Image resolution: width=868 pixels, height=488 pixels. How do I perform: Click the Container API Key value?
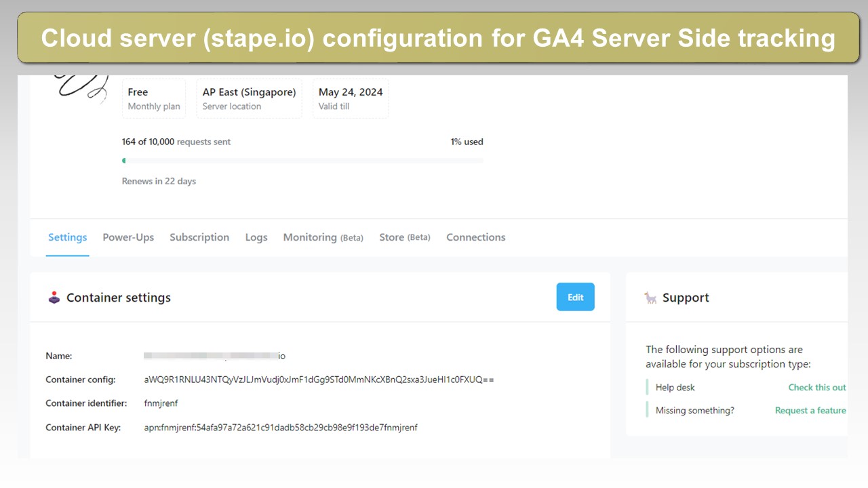click(281, 428)
